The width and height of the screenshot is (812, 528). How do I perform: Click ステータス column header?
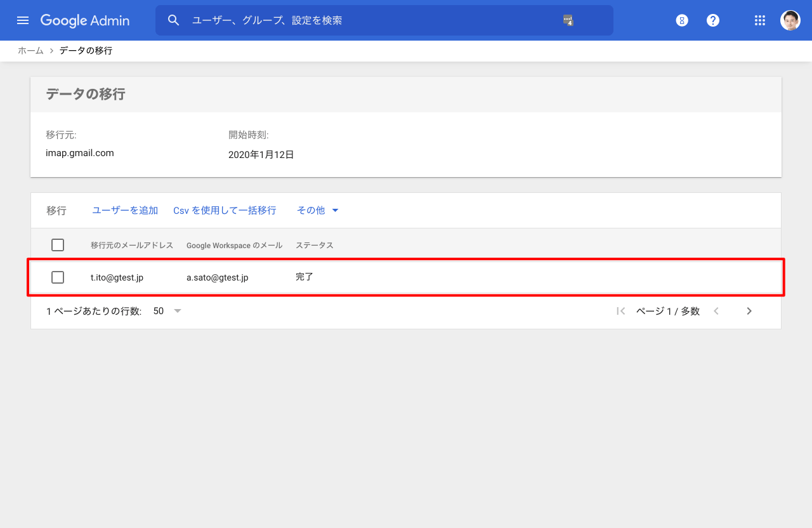pyautogui.click(x=315, y=245)
